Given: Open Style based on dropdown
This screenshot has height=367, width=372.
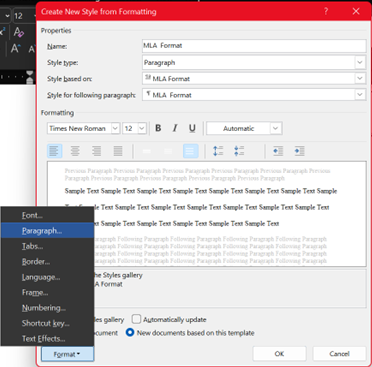Looking at the screenshot, I should [360, 79].
